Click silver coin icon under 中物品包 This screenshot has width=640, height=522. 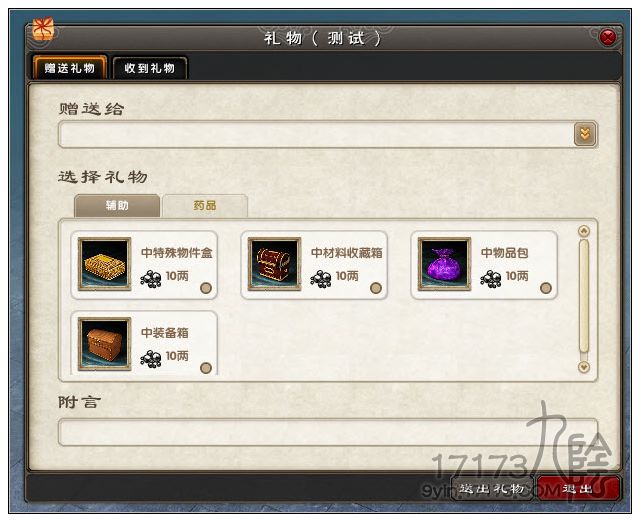pos(490,279)
